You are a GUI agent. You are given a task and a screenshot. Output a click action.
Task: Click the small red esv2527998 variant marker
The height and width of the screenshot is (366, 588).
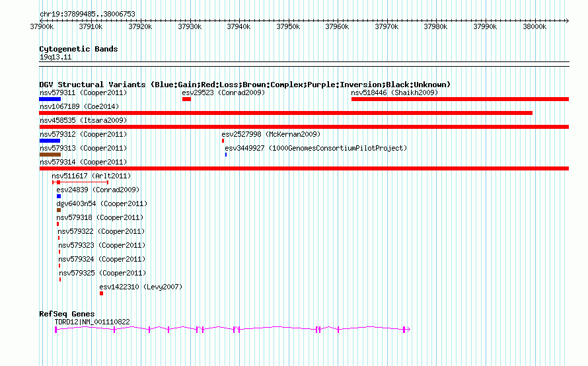tap(223, 141)
